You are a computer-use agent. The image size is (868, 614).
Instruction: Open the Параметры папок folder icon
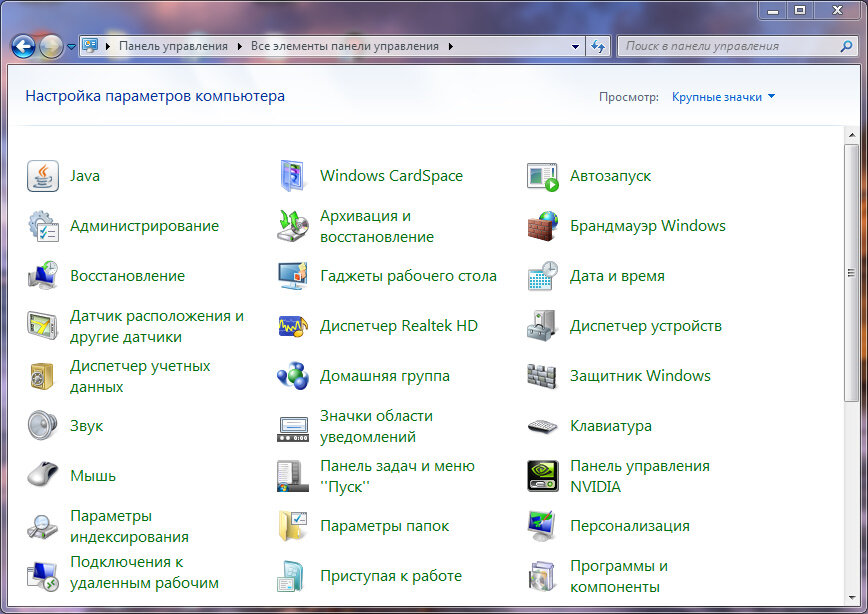tap(292, 526)
